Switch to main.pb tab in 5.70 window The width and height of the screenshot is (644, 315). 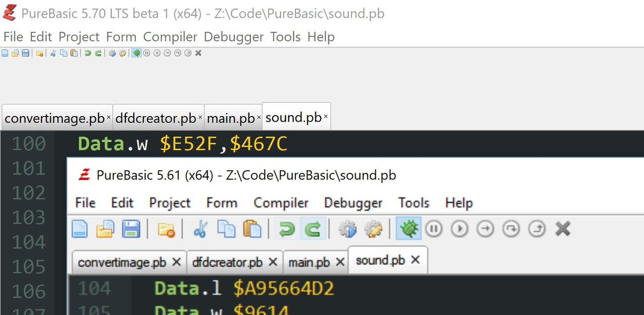point(233,119)
